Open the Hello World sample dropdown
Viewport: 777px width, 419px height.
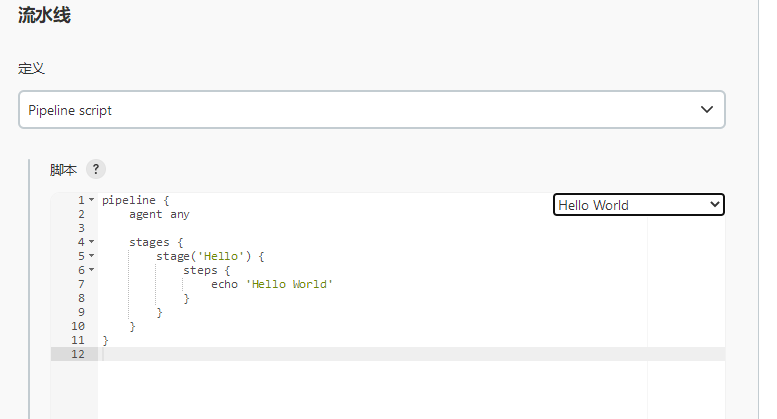coord(638,205)
